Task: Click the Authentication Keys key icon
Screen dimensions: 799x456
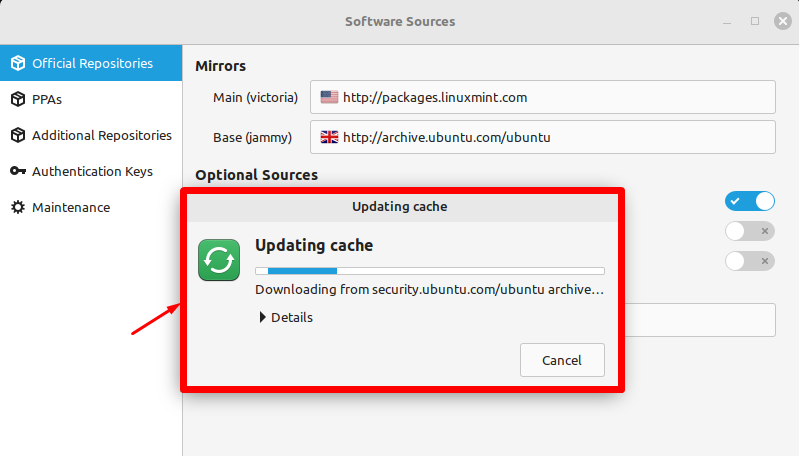Action: [x=17, y=171]
